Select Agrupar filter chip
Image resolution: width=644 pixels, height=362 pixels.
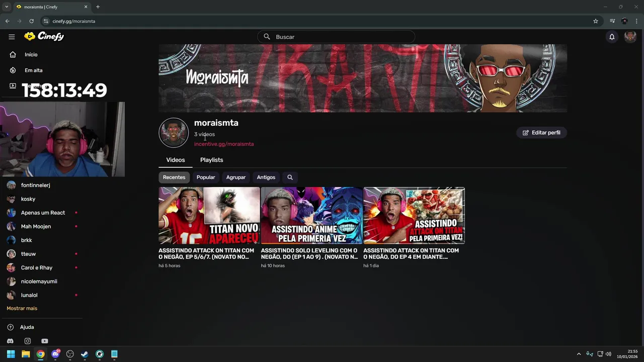tap(236, 177)
